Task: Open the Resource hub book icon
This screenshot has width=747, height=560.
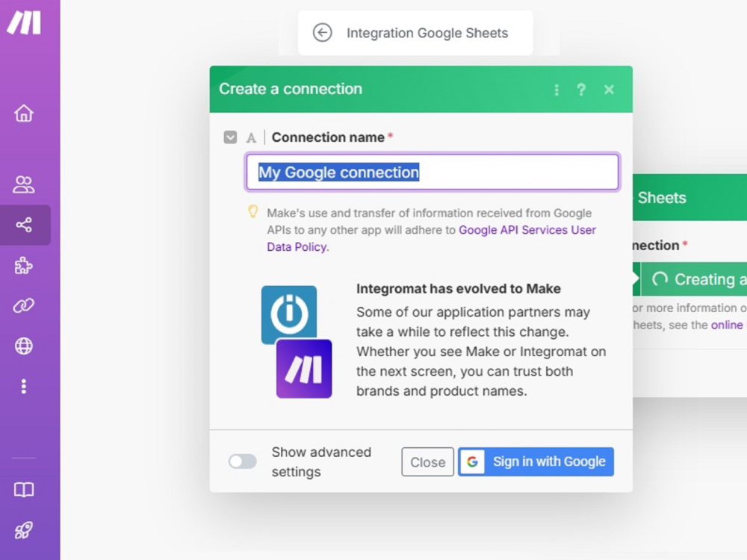Action: coord(24,490)
